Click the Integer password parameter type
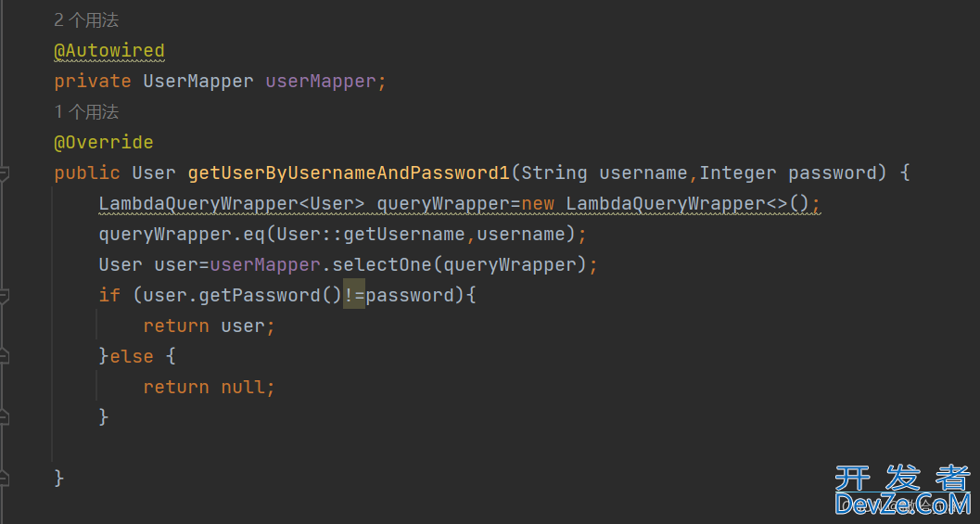Screen dimensions: 980x524 [x=737, y=173]
